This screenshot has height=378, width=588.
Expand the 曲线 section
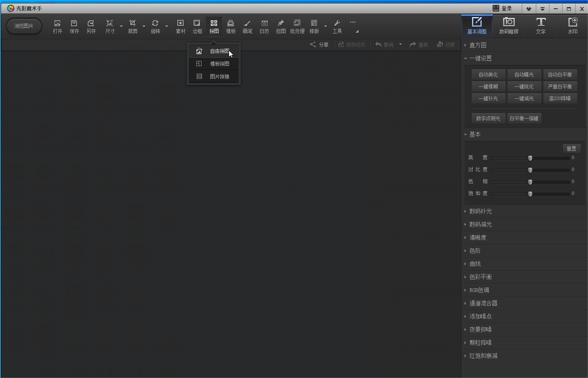point(475,264)
